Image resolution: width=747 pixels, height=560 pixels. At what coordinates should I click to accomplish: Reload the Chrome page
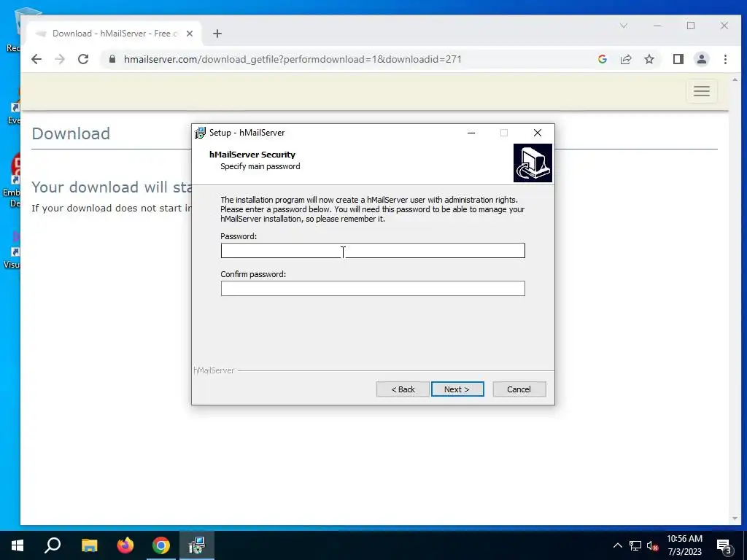(x=83, y=59)
